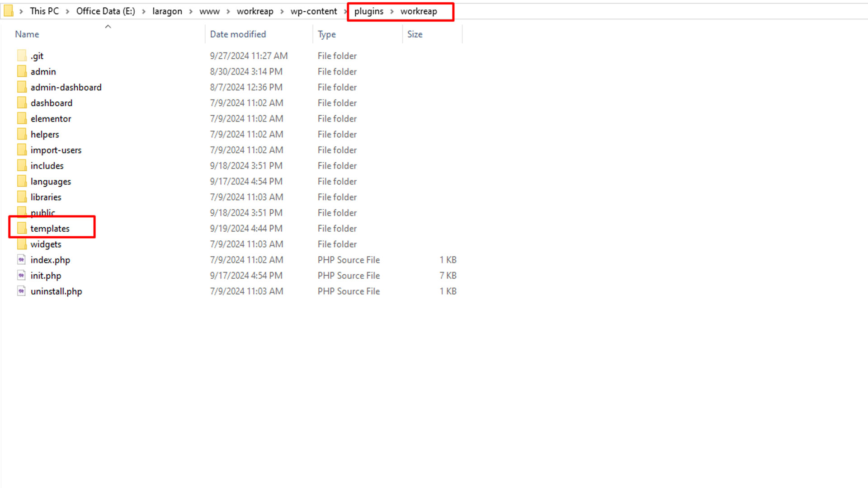
Task: Navigate to plugins breadcrumb segment
Action: (x=368, y=11)
